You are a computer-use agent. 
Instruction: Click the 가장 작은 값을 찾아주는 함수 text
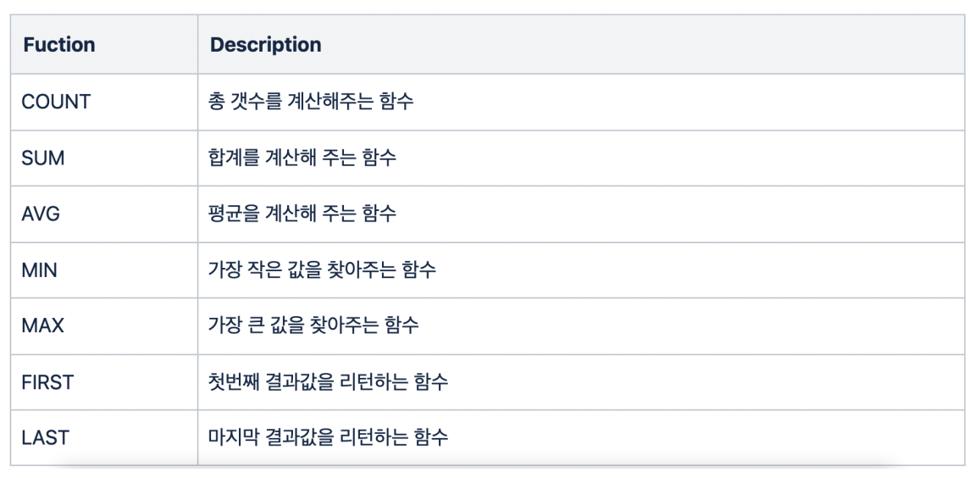click(x=323, y=270)
